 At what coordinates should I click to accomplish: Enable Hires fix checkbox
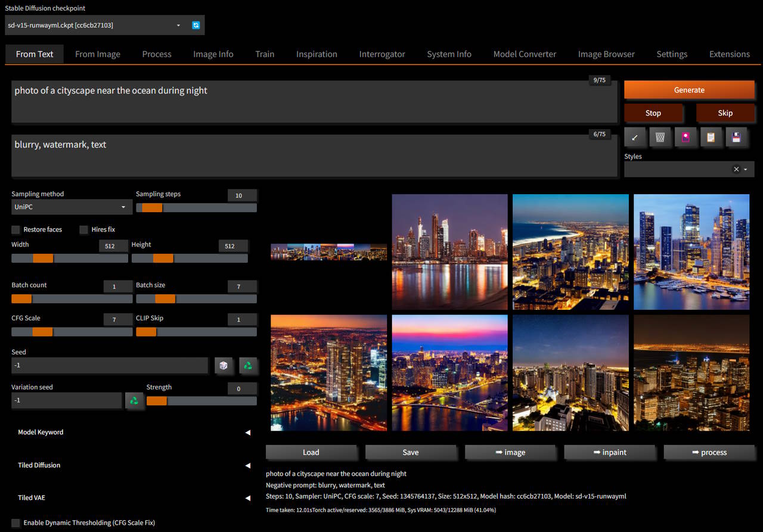[83, 229]
